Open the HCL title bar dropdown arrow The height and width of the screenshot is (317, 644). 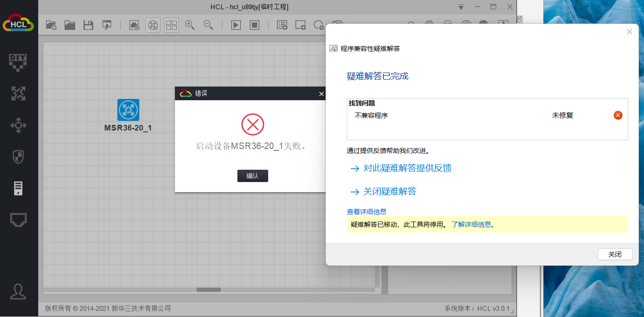coord(461,7)
